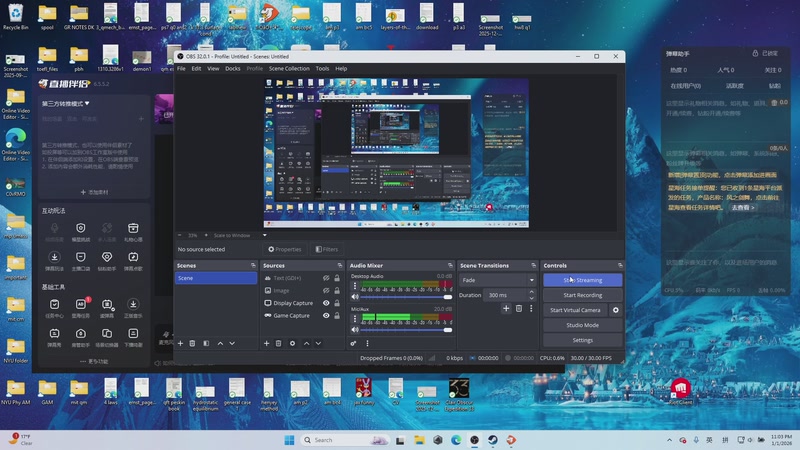Unlock the Display Capture source

(337, 303)
